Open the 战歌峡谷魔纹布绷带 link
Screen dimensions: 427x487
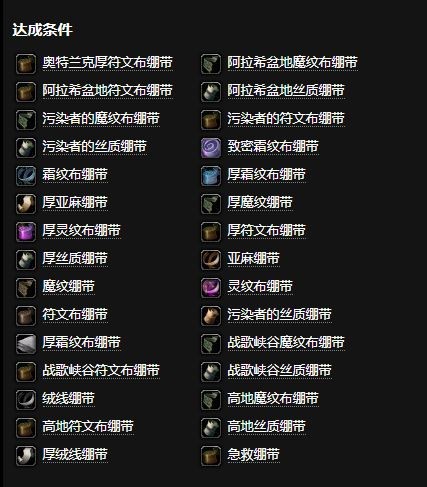286,343
